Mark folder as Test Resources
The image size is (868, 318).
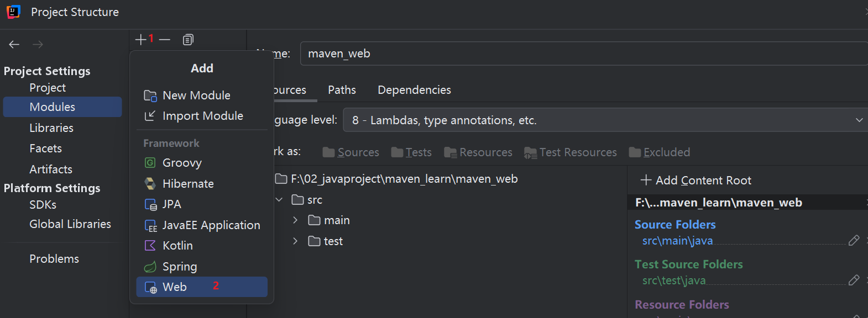[x=571, y=152]
